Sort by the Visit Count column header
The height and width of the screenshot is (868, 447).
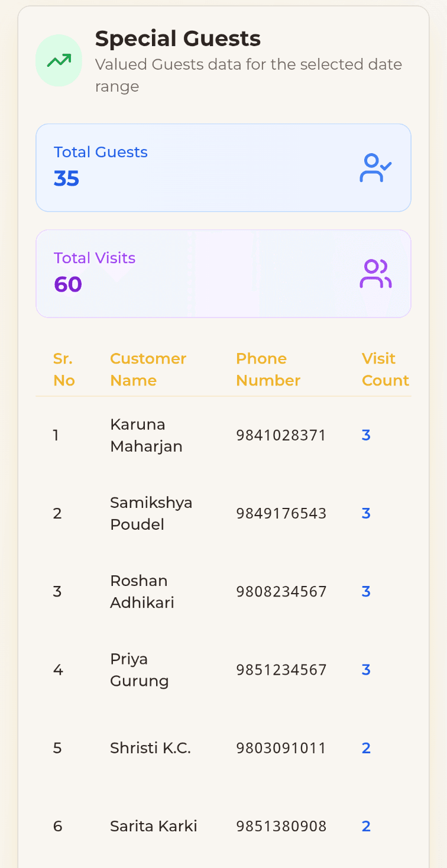(385, 370)
